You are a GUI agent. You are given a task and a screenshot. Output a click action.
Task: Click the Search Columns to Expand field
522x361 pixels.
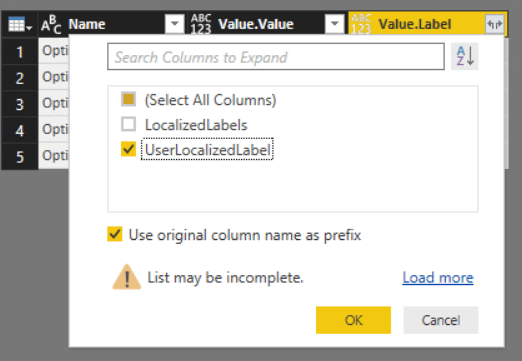coord(276,57)
